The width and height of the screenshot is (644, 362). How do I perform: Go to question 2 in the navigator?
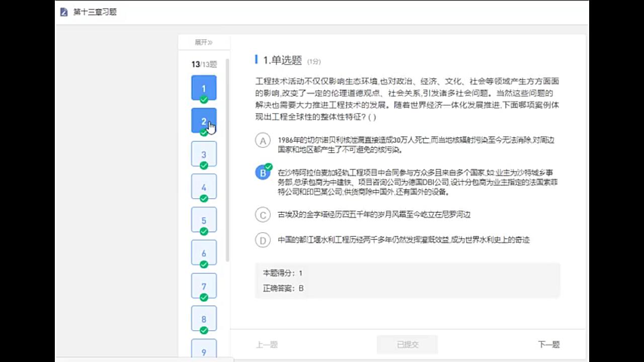204,121
